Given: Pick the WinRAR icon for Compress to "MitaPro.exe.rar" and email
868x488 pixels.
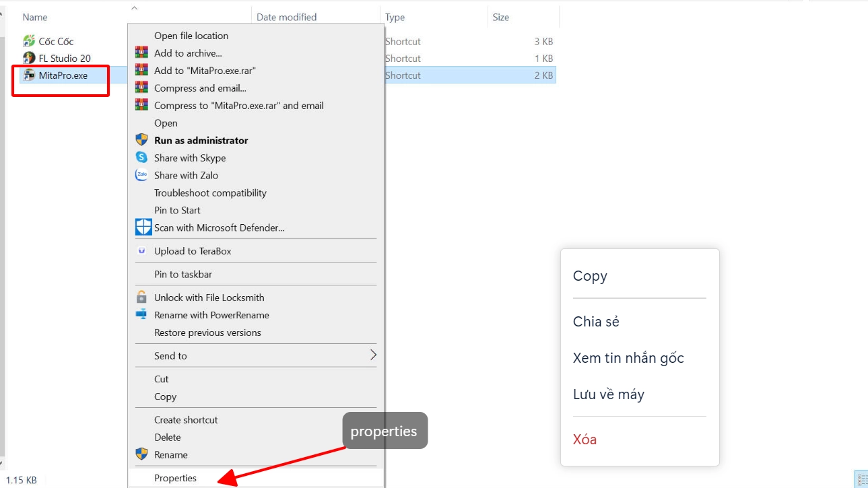Looking at the screenshot, I should (141, 105).
